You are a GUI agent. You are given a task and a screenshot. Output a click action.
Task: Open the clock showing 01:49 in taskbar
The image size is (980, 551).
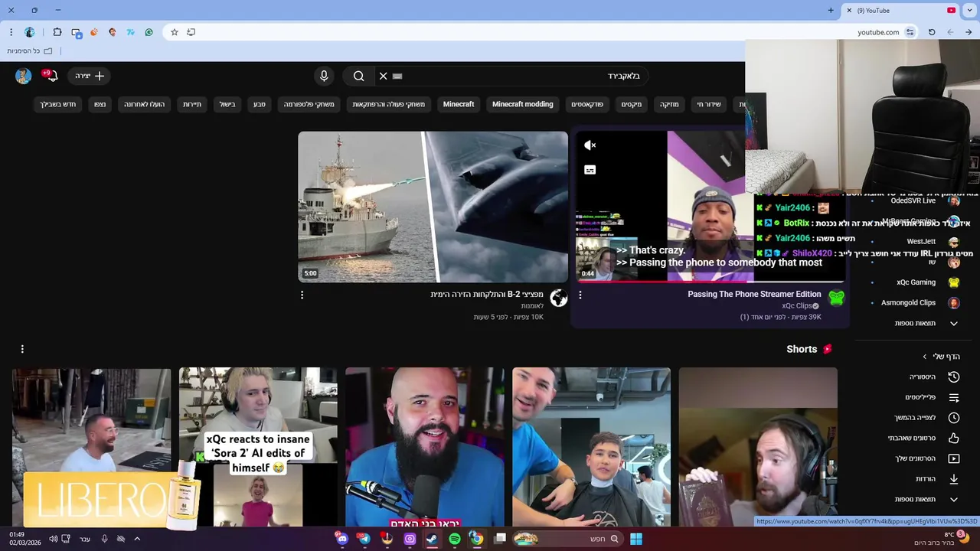pos(25,539)
